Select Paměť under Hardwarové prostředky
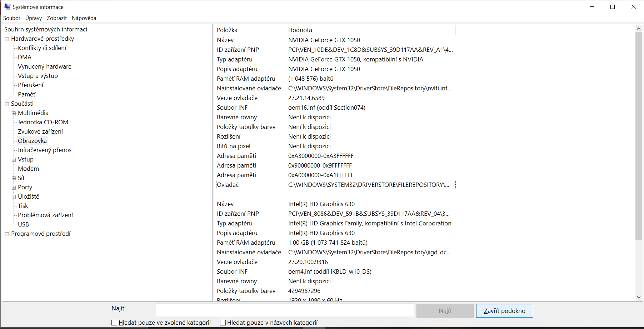644x329 pixels. click(x=27, y=94)
